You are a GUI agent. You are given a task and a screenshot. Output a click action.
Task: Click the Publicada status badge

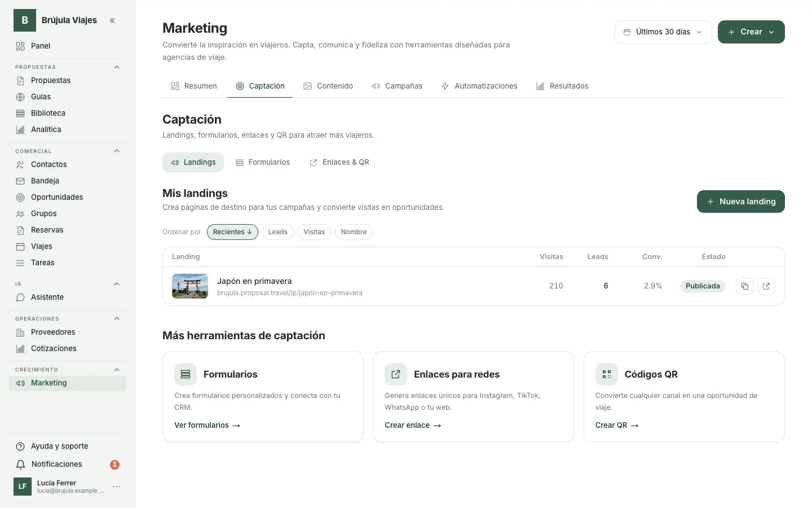point(703,286)
